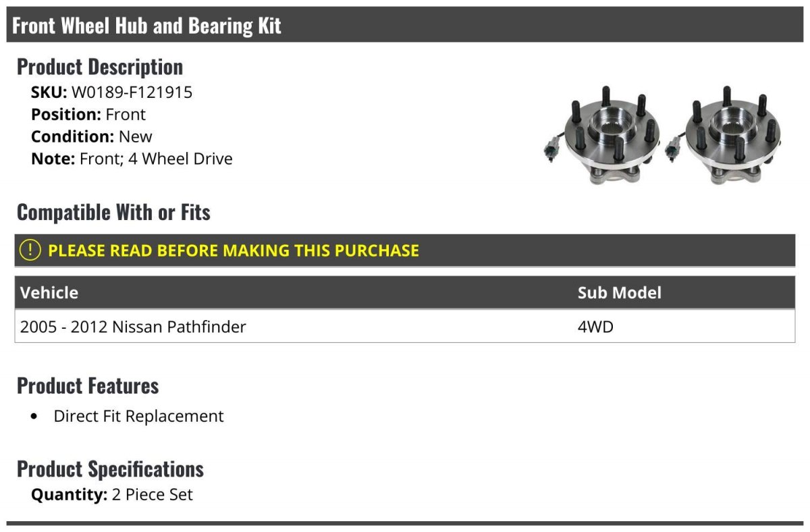
Task: Click the Note: Front; 4 Wheel Drive line
Action: [132, 159]
